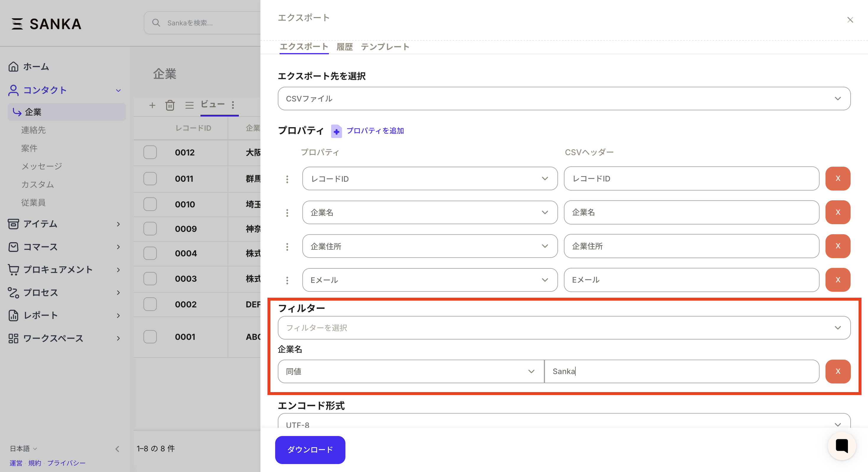This screenshot has height=472, width=868.
Task: Open the テンプレート tab
Action: click(385, 47)
